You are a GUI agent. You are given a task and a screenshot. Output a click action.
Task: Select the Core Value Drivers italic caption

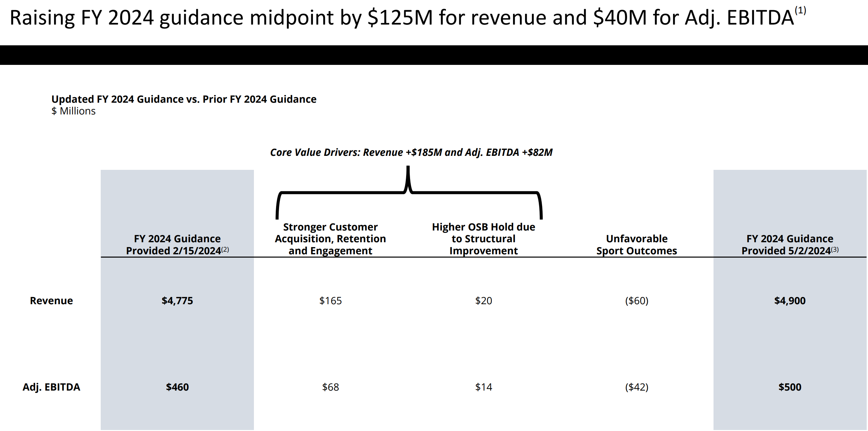pos(411,152)
